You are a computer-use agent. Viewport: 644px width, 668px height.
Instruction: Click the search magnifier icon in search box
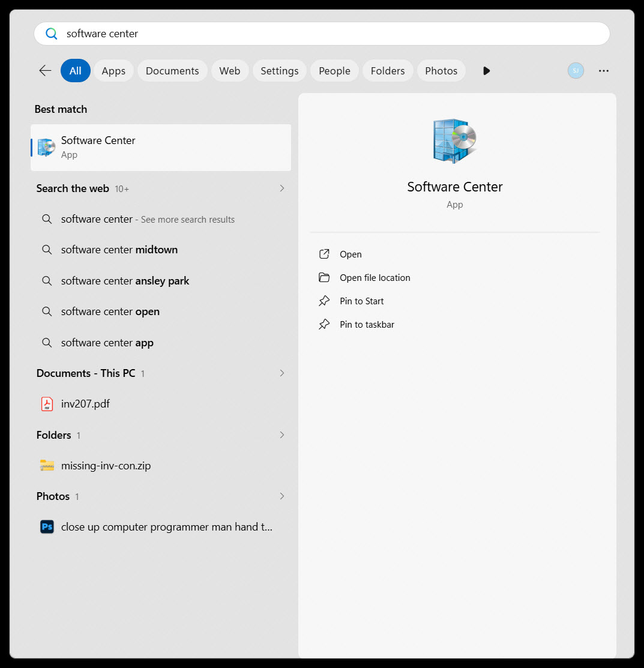pyautogui.click(x=51, y=34)
